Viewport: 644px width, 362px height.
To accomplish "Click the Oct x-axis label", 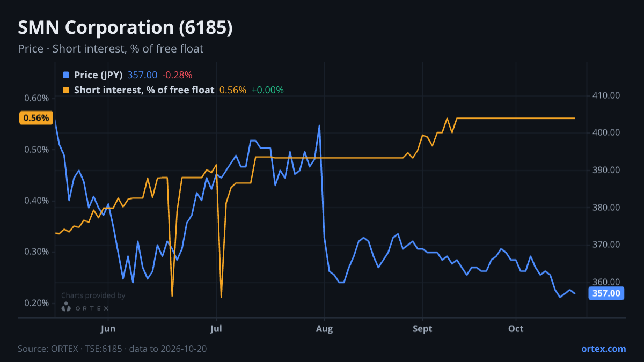I will coord(516,329).
